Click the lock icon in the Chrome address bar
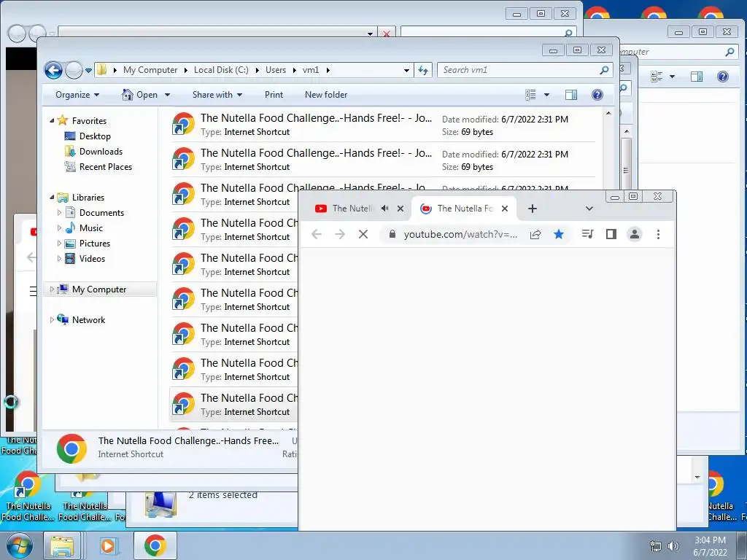Image resolution: width=747 pixels, height=560 pixels. click(x=392, y=234)
